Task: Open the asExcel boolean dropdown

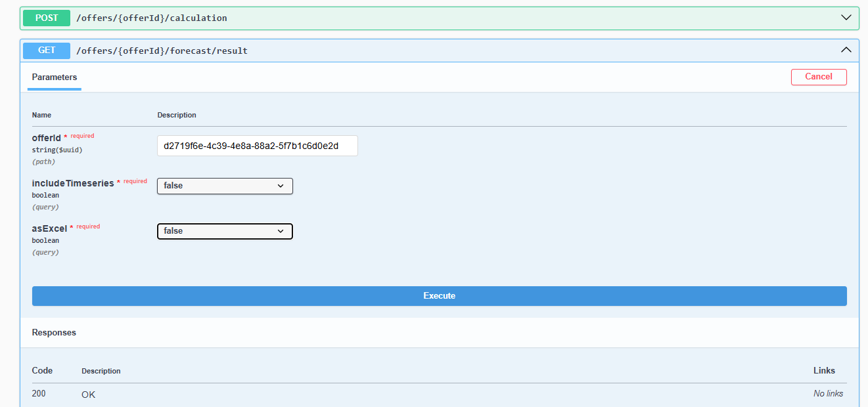Action: tap(225, 231)
